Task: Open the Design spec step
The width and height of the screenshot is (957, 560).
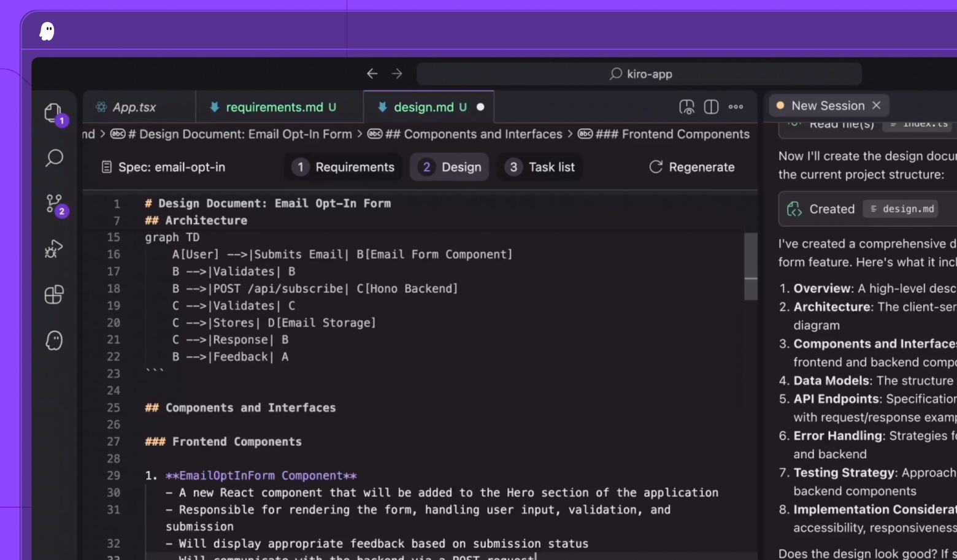Action: (x=450, y=167)
